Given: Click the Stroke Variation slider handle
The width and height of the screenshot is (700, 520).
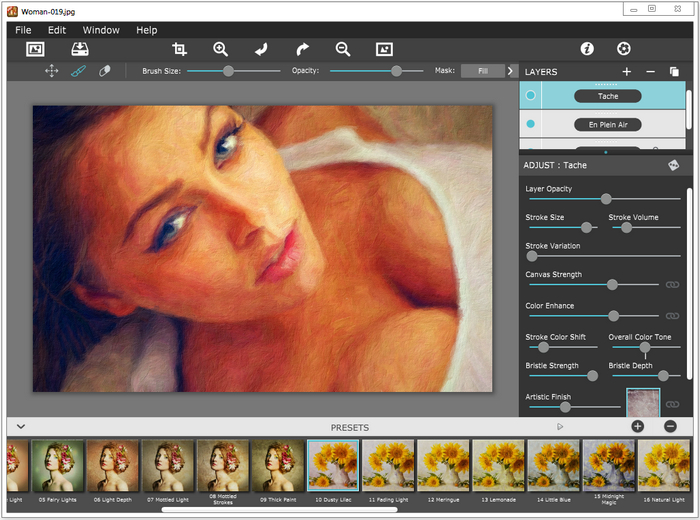Looking at the screenshot, I should click(x=532, y=256).
